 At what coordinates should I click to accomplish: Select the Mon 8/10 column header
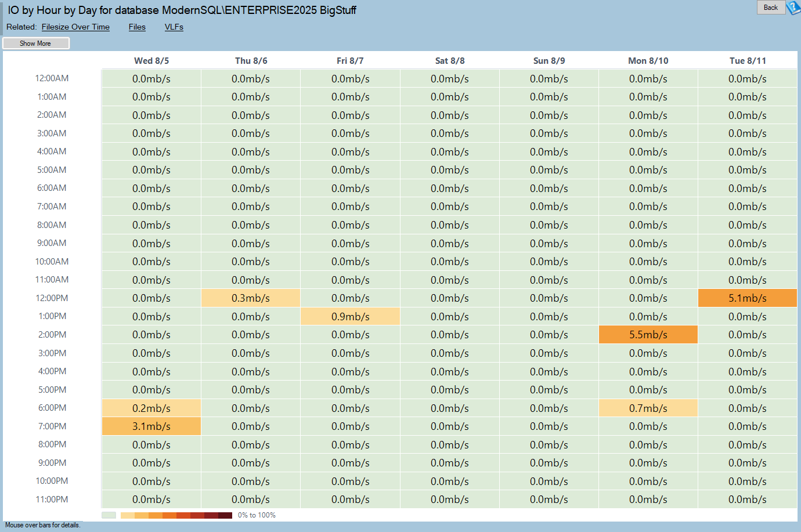(x=648, y=60)
